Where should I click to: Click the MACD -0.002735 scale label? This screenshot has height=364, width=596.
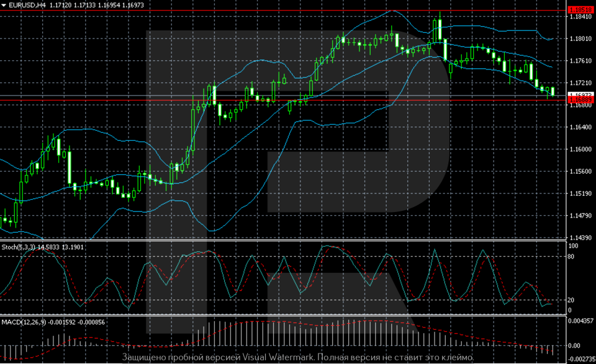(581, 359)
